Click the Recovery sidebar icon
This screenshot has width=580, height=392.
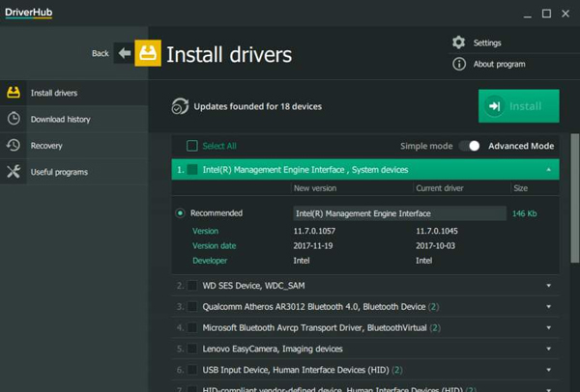pos(14,145)
